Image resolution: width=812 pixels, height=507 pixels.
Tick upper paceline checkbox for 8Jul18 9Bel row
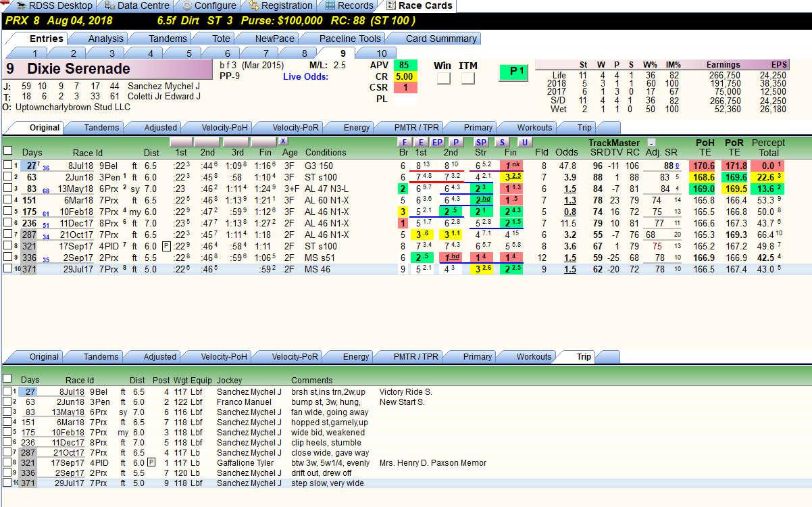pos(7,166)
